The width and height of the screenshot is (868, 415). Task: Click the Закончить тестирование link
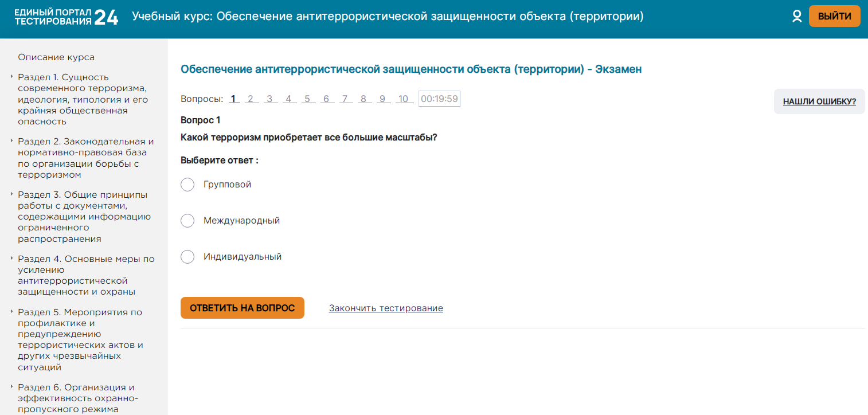click(386, 308)
